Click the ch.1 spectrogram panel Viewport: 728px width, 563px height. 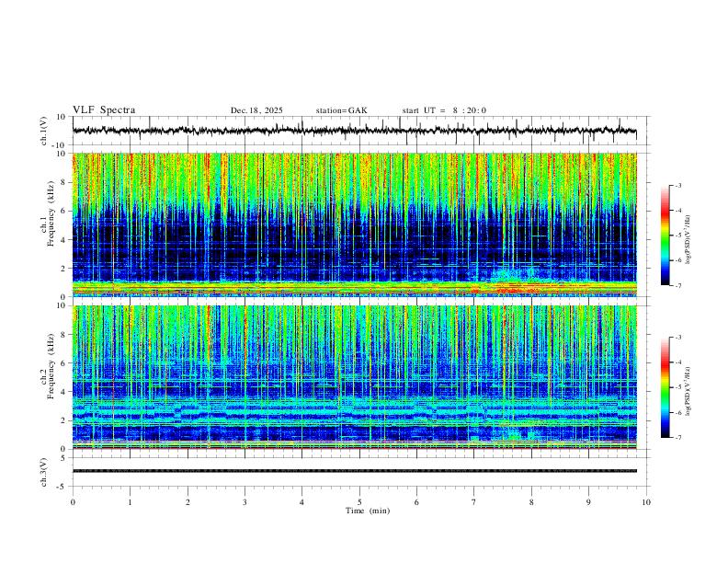click(x=354, y=224)
